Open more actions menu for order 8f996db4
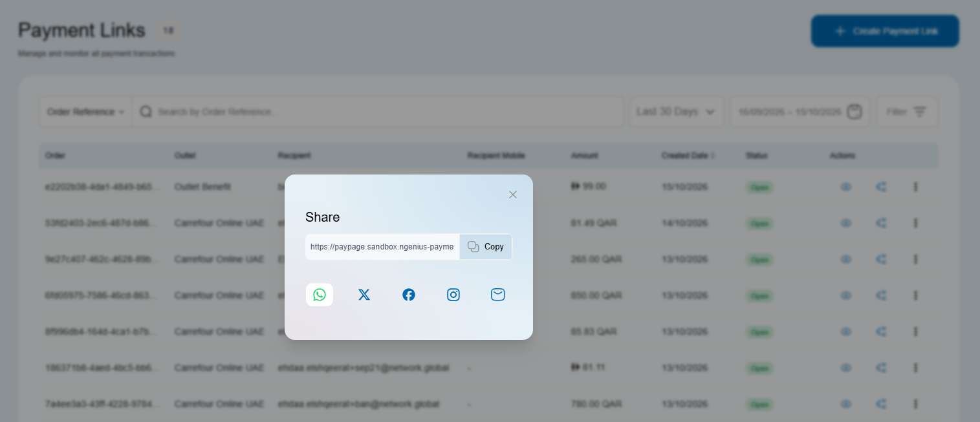This screenshot has width=980, height=422. point(915,332)
